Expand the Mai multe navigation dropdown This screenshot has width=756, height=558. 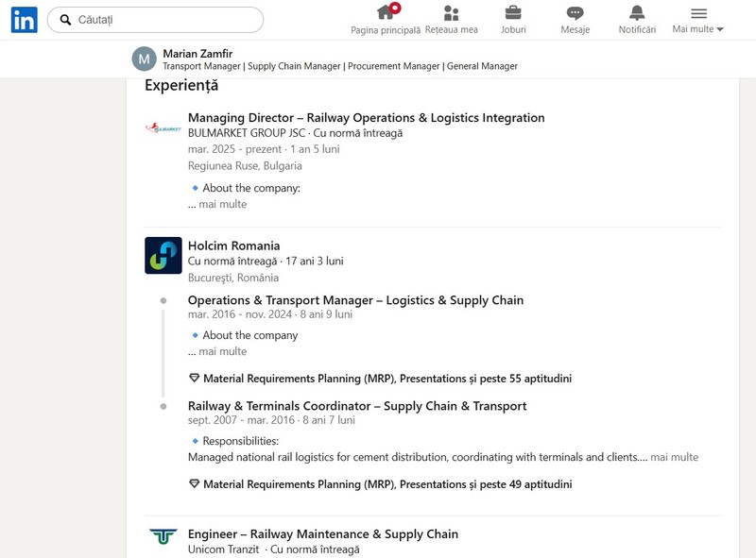(x=698, y=20)
